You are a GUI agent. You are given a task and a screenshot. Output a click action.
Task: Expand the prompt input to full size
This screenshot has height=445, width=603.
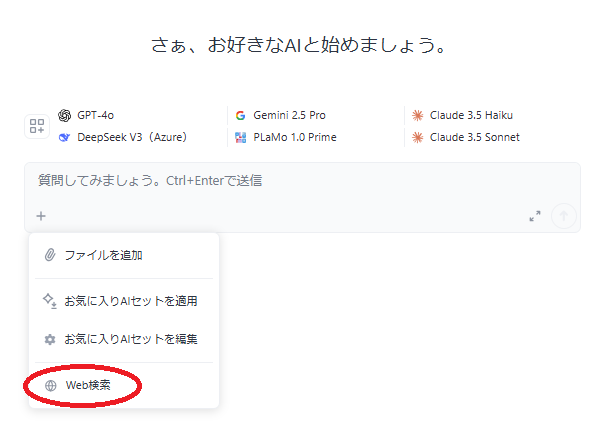535,216
